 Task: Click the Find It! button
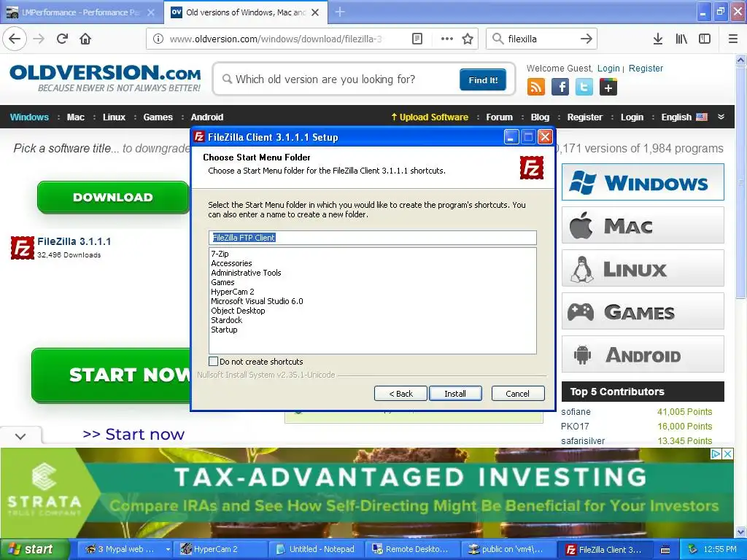click(x=483, y=79)
